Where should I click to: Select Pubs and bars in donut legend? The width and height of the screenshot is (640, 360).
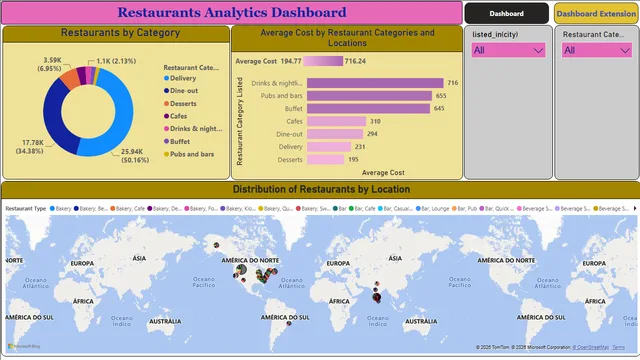pyautogui.click(x=189, y=154)
